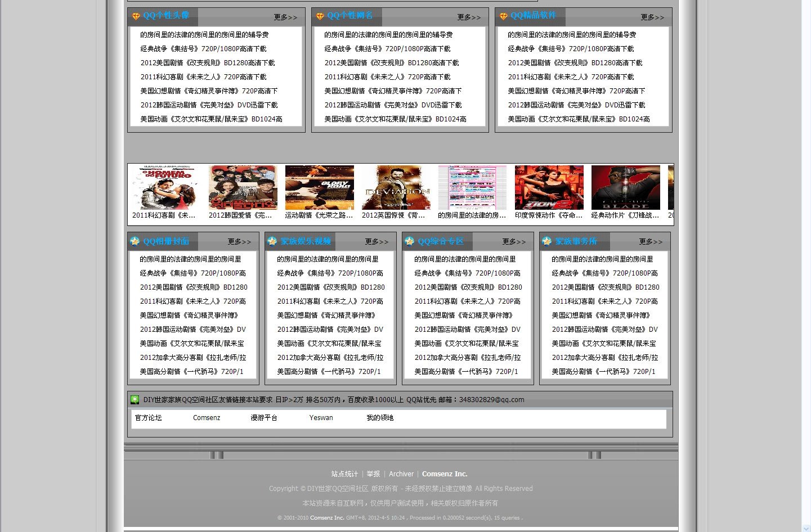Open the Archiver footer link
The height and width of the screenshot is (532, 811).
coord(401,474)
